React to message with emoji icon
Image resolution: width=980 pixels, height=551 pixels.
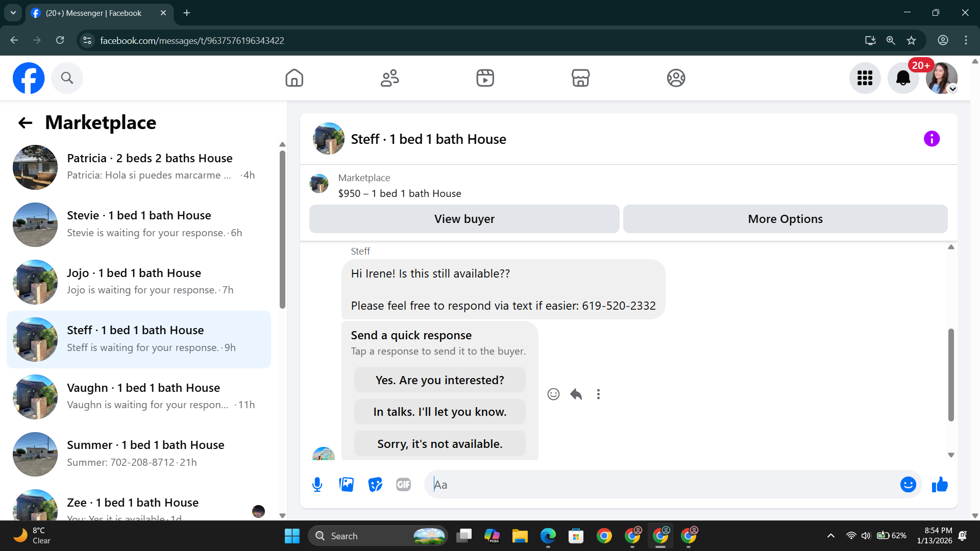click(553, 394)
